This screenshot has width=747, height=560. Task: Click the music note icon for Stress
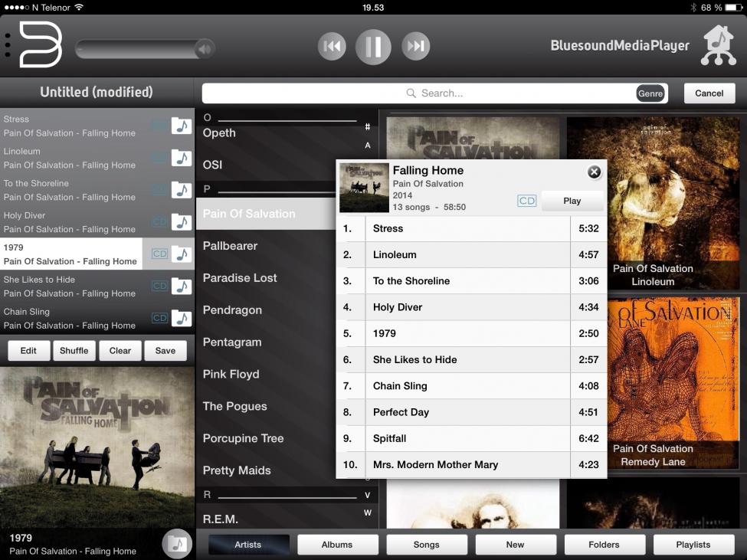tap(182, 126)
